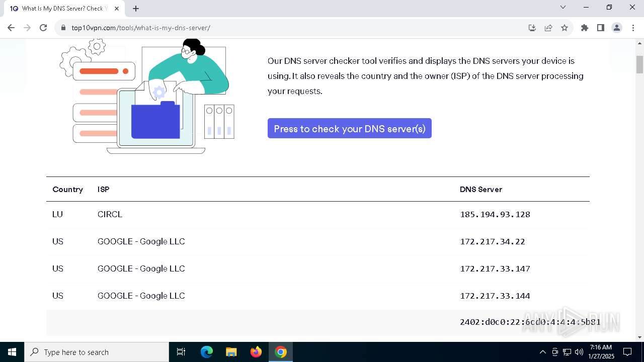The image size is (644, 362).
Task: Select the IPv6 address 2402:d0c0:22:6cd0:4:4:4:5b81
Action: (x=530, y=322)
